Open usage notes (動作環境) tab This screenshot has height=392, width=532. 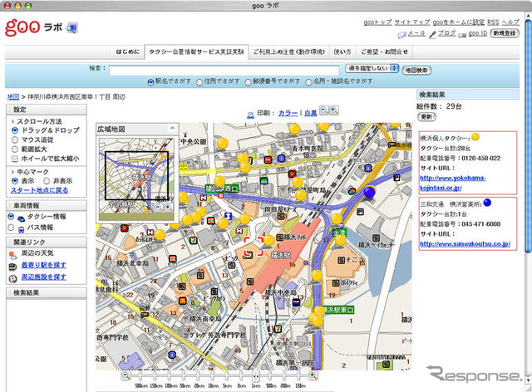[289, 51]
